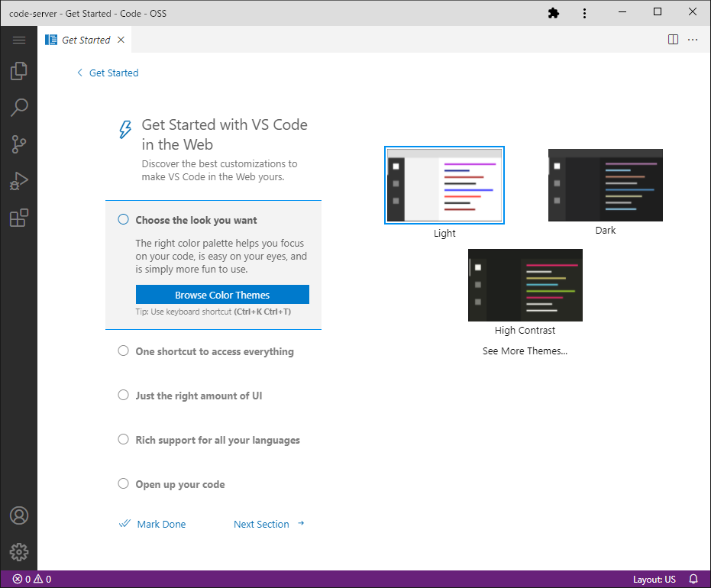Open See More Themes
Screen dimensions: 711x588
coord(525,351)
